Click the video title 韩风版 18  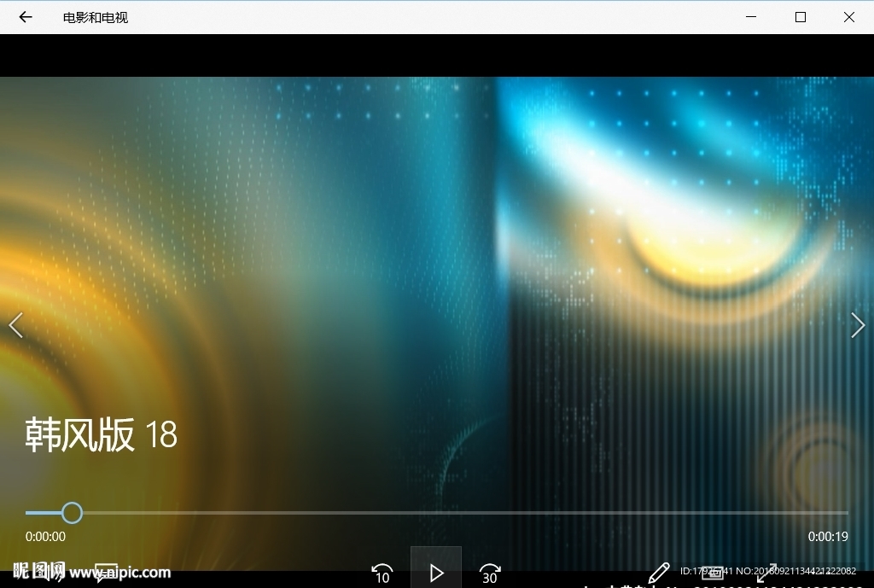pyautogui.click(x=102, y=434)
